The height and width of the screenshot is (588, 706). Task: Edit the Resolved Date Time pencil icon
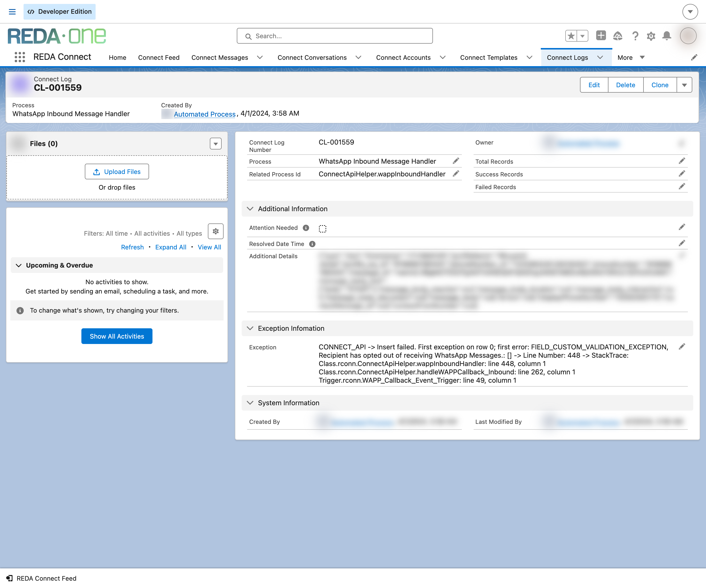[x=682, y=243]
